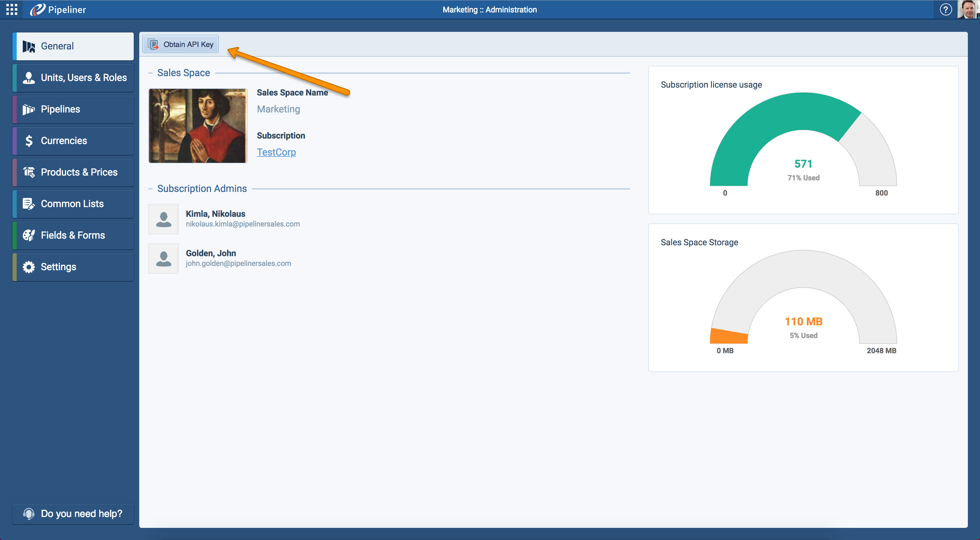The image size is (980, 540).
Task: Click the help headset icon
Action: click(29, 514)
